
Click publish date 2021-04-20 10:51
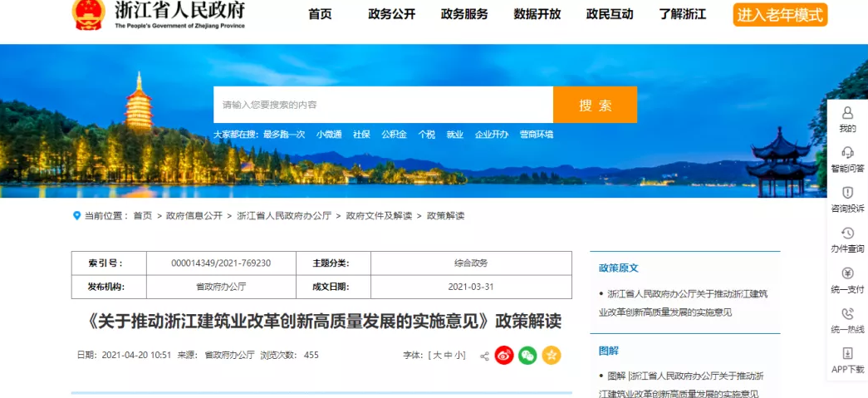click(137, 356)
